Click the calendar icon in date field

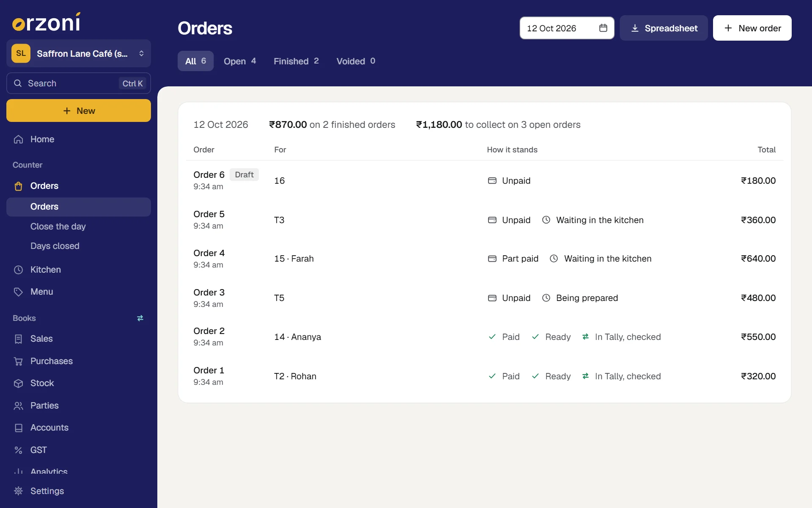[x=603, y=28]
